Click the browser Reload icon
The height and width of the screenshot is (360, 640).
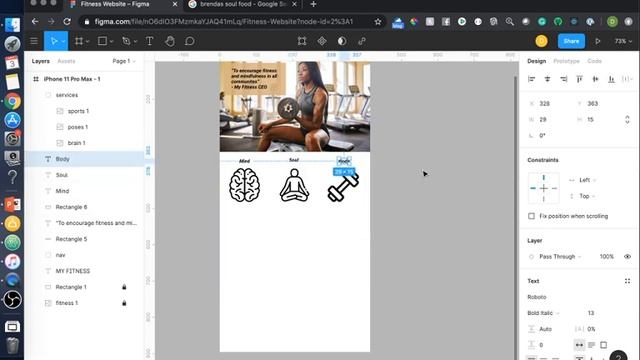click(67, 22)
